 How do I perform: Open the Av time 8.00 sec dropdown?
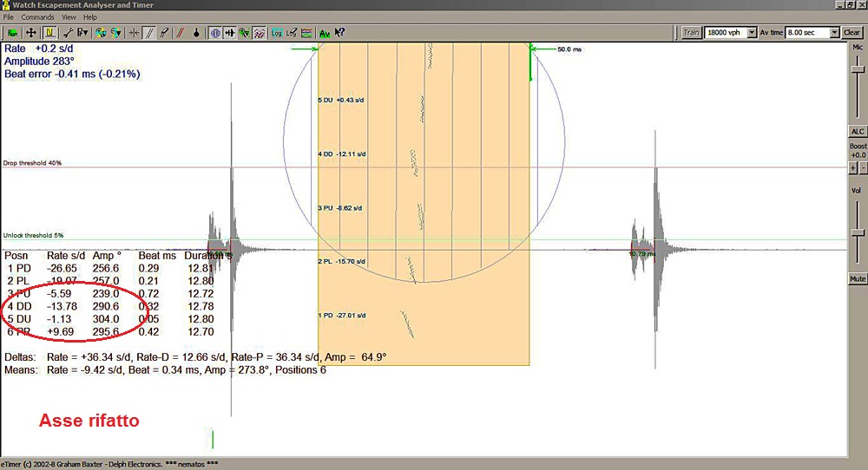834,32
